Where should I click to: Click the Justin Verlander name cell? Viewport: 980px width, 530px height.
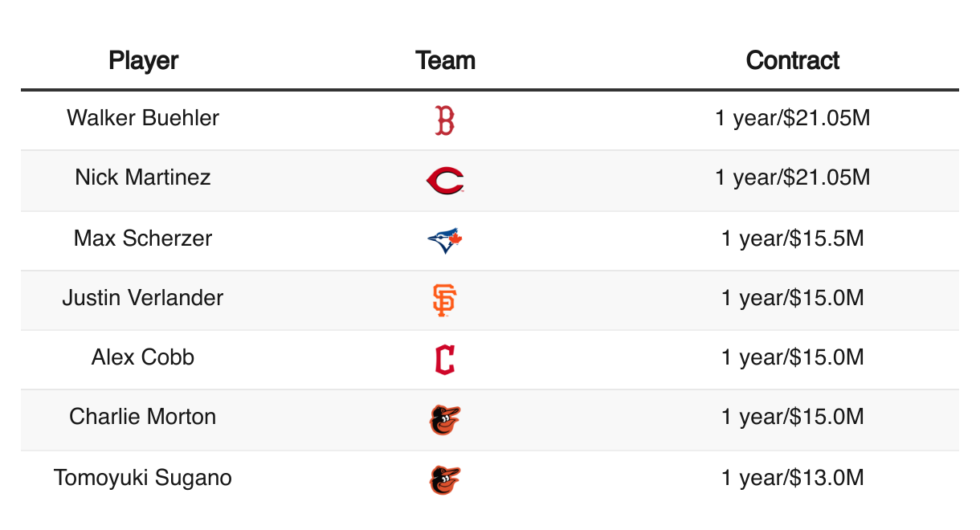pyautogui.click(x=143, y=298)
